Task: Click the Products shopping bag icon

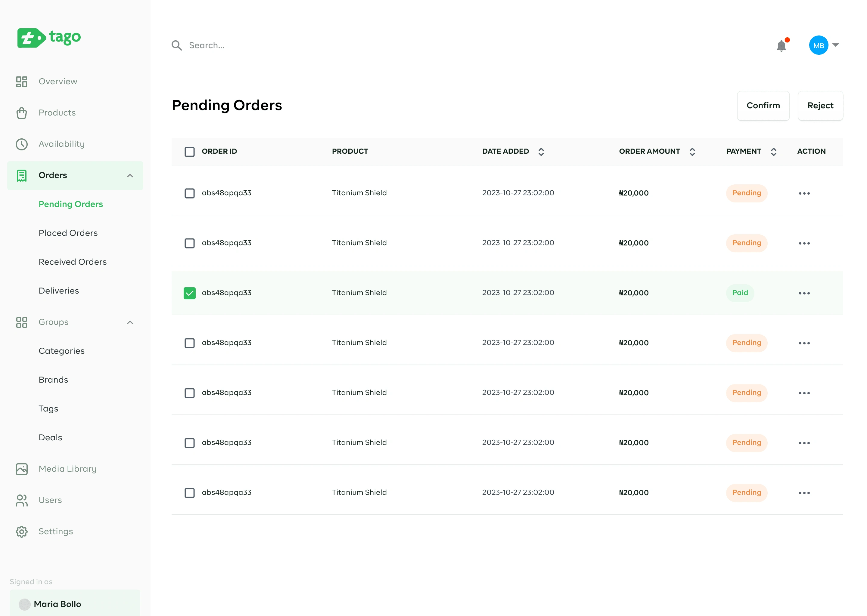Action: [22, 113]
